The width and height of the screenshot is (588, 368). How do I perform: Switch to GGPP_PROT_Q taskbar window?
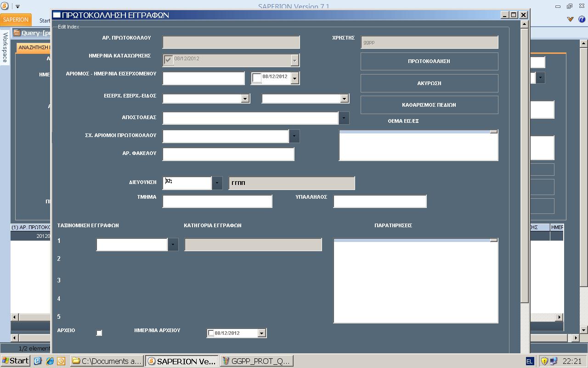click(x=256, y=361)
